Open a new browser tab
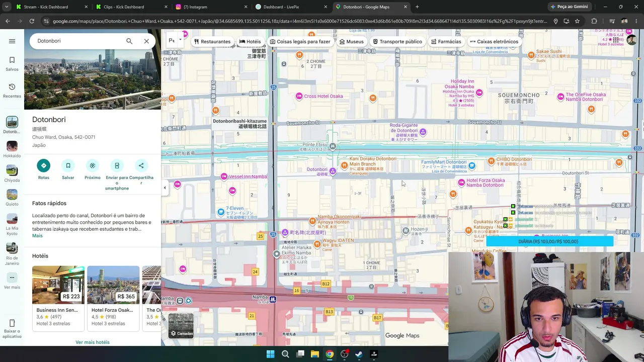This screenshot has height=362, width=644. pyautogui.click(x=417, y=7)
